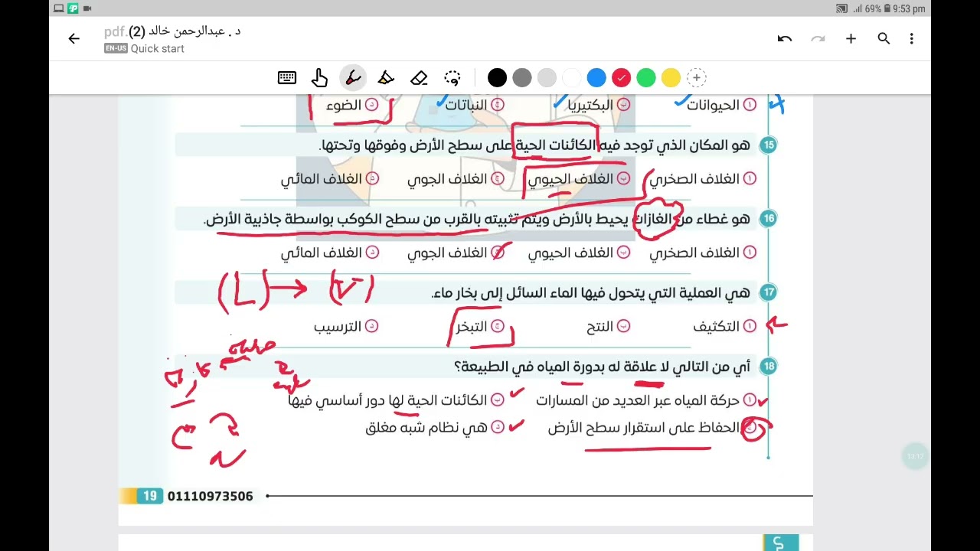This screenshot has height=551, width=980.
Task: Pick answer الترسيب for question 17
Action: [x=346, y=326]
